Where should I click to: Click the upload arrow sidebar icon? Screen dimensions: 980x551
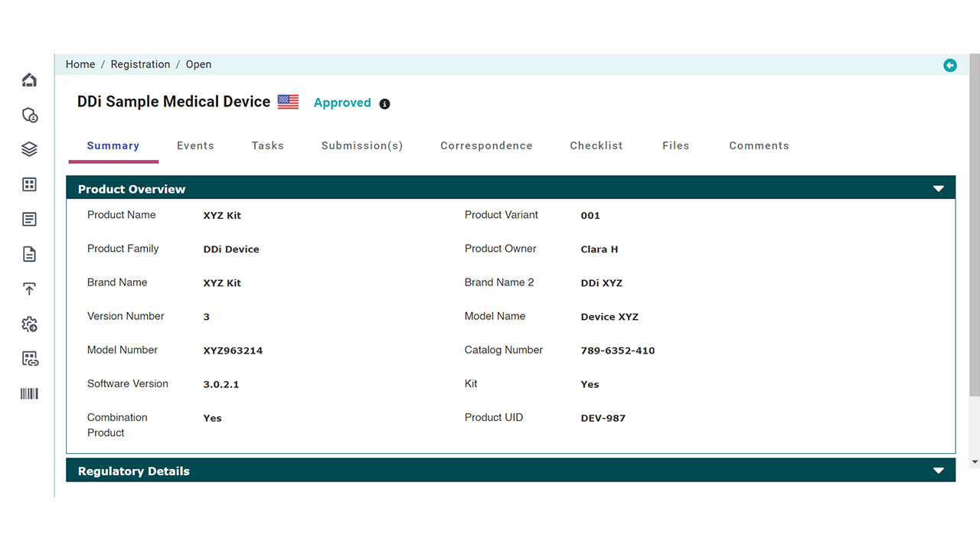click(29, 289)
